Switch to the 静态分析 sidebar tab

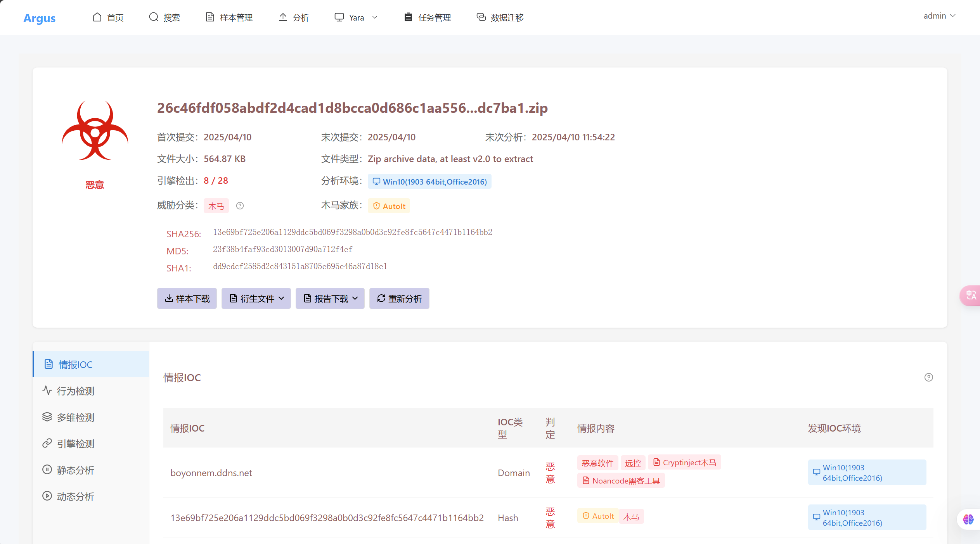tap(76, 470)
